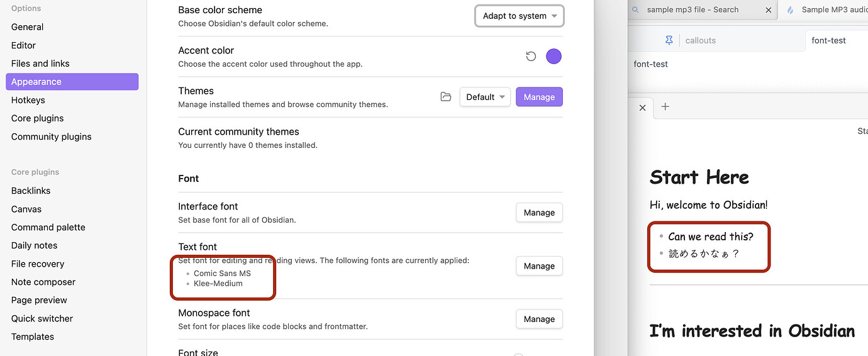
Task: Open Community plugins settings
Action: (72, 136)
